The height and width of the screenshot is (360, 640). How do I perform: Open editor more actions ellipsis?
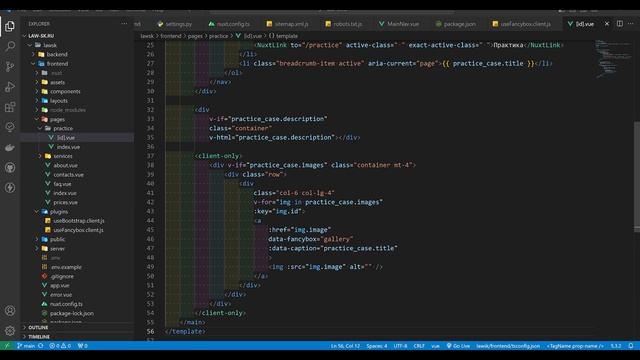(x=631, y=24)
